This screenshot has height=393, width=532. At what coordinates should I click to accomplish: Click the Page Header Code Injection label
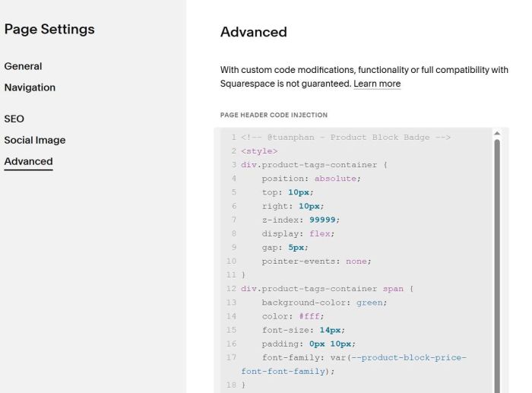coord(274,115)
